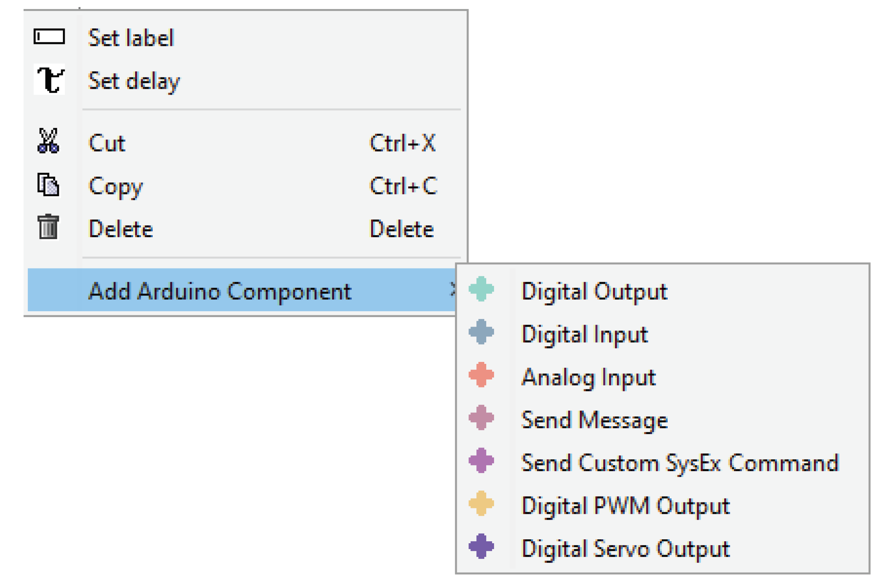The height and width of the screenshot is (588, 886).
Task: Add a Send Message component
Action: pos(594,420)
